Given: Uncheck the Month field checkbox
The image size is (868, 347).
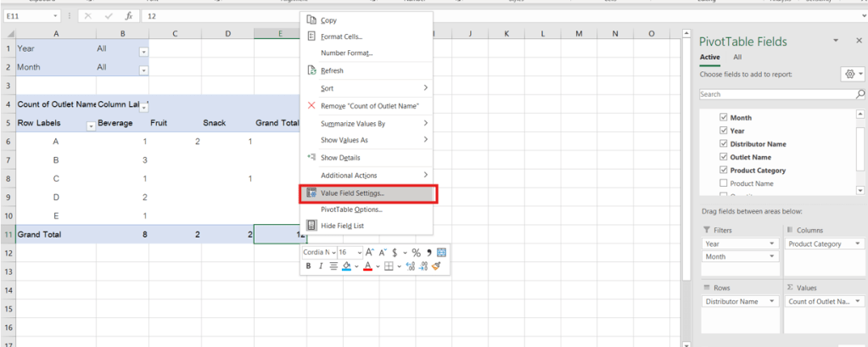Looking at the screenshot, I should 723,118.
